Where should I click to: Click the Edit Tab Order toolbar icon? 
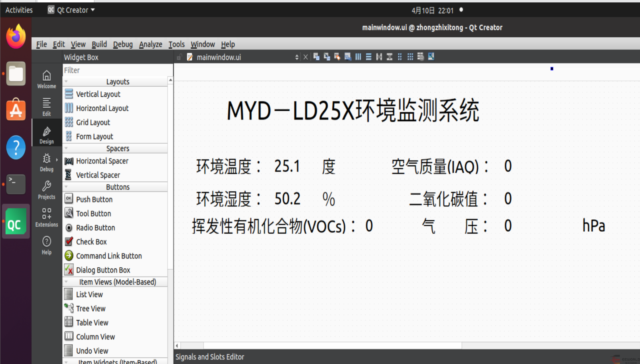[348, 57]
